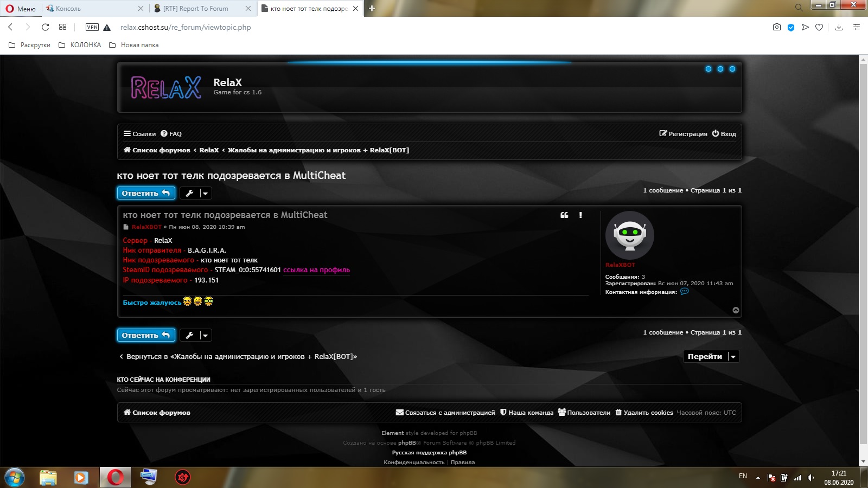The height and width of the screenshot is (488, 868).
Task: Click the upper Ответить reply button
Action: 146,193
